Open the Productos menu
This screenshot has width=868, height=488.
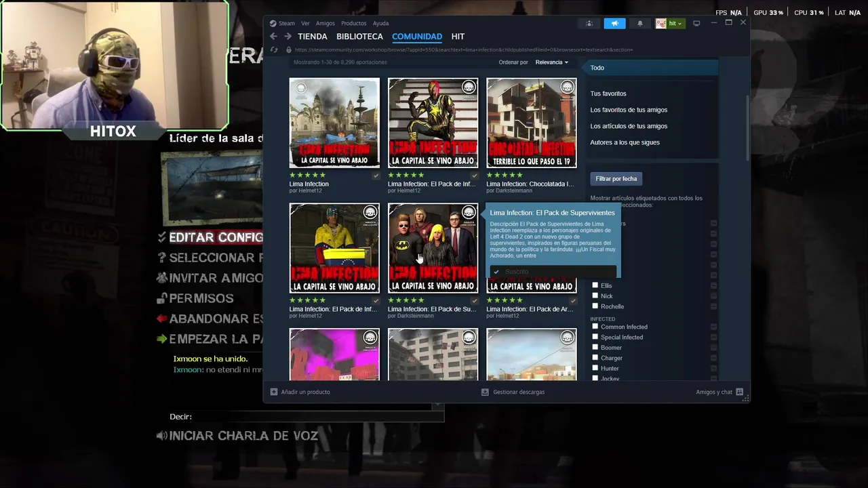(353, 23)
